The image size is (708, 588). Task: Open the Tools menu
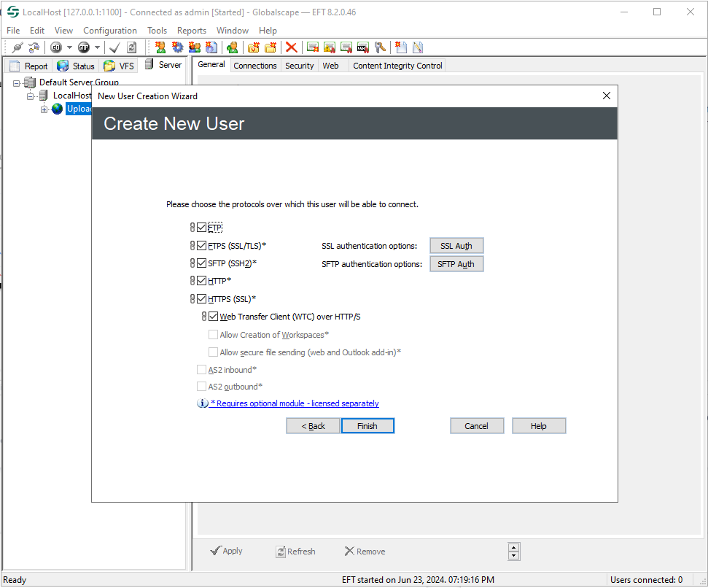click(x=157, y=30)
